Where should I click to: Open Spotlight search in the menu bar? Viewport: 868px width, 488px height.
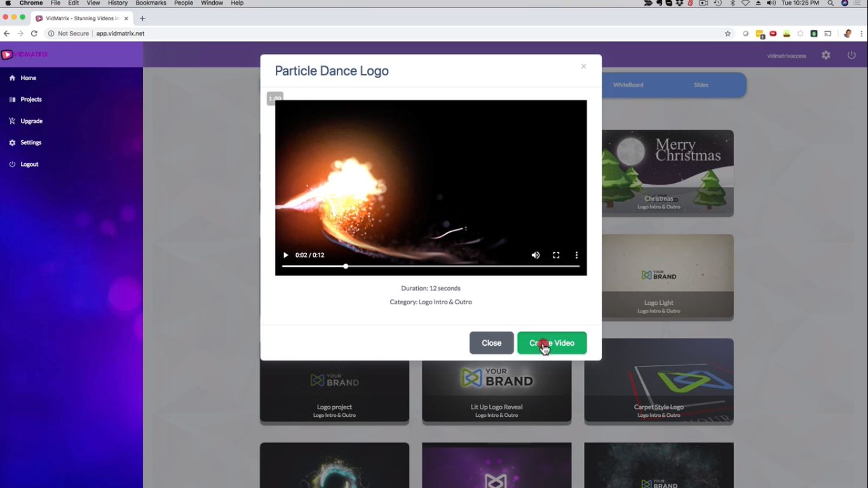click(831, 3)
